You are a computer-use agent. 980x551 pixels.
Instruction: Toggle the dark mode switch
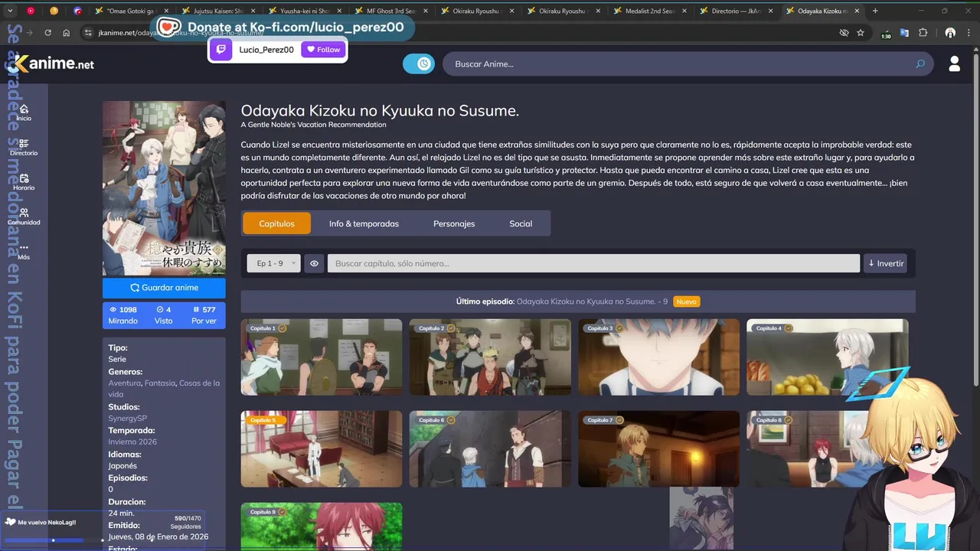pos(419,64)
